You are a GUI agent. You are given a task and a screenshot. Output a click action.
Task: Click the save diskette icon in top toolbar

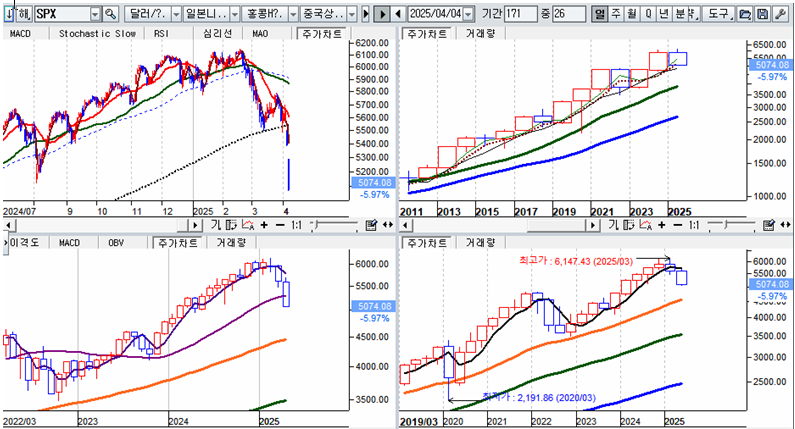click(763, 14)
